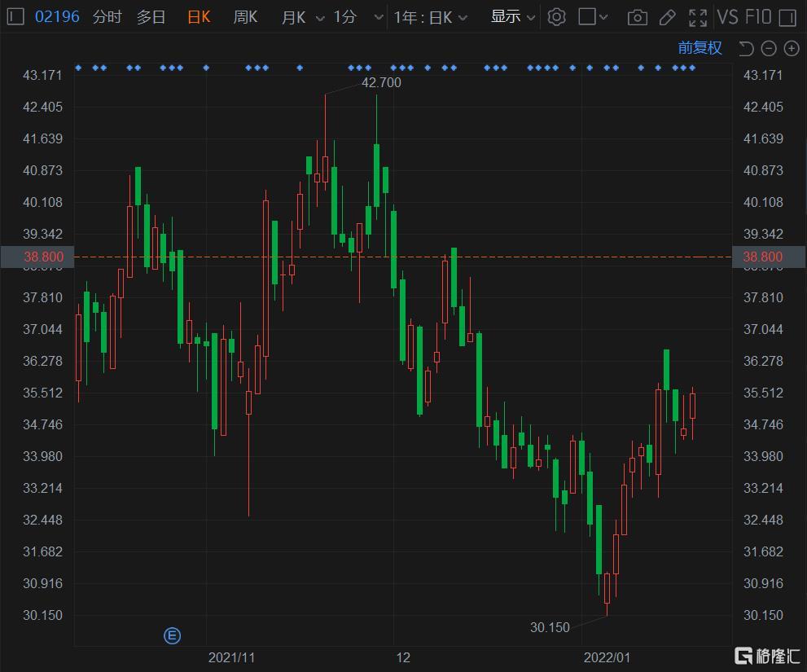Click the 前复权 price adjustment option
Viewport: 807px width, 672px height.
pyautogui.click(x=700, y=48)
